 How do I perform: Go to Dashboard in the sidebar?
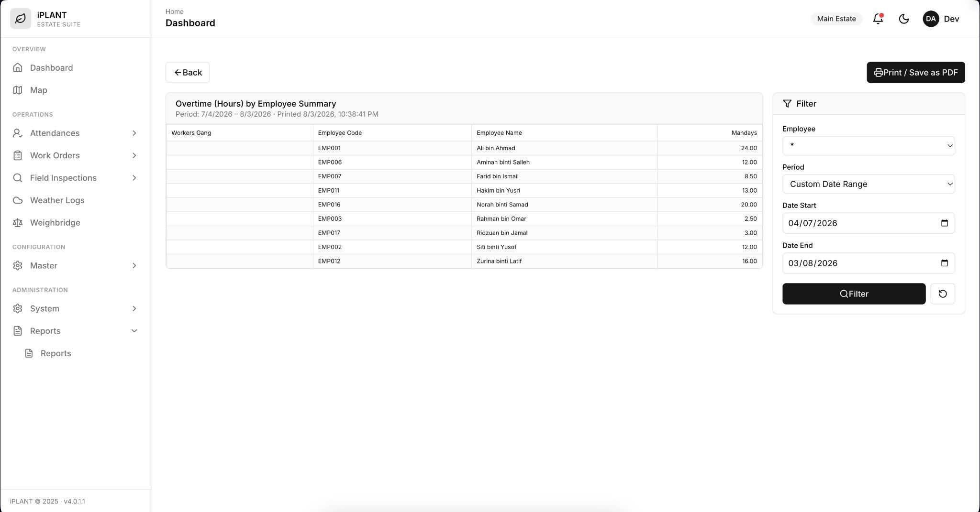pos(75,68)
